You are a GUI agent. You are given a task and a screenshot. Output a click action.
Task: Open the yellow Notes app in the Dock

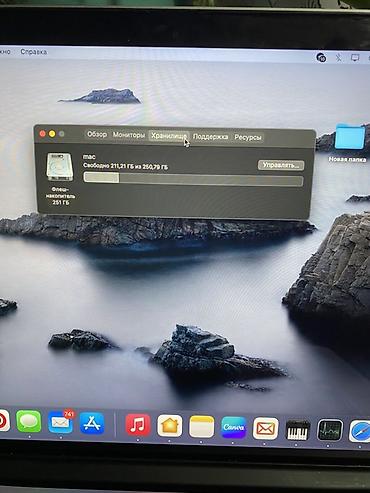[201, 427]
